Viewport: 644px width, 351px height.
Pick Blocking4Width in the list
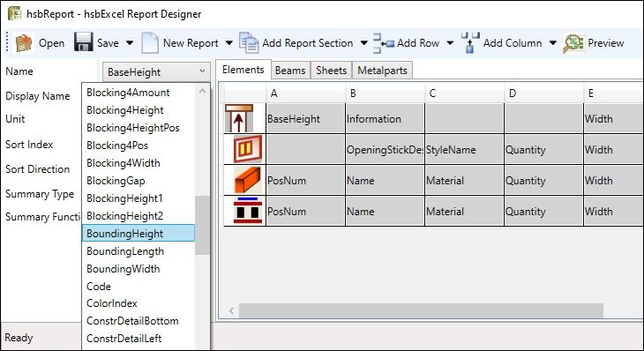[138, 163]
